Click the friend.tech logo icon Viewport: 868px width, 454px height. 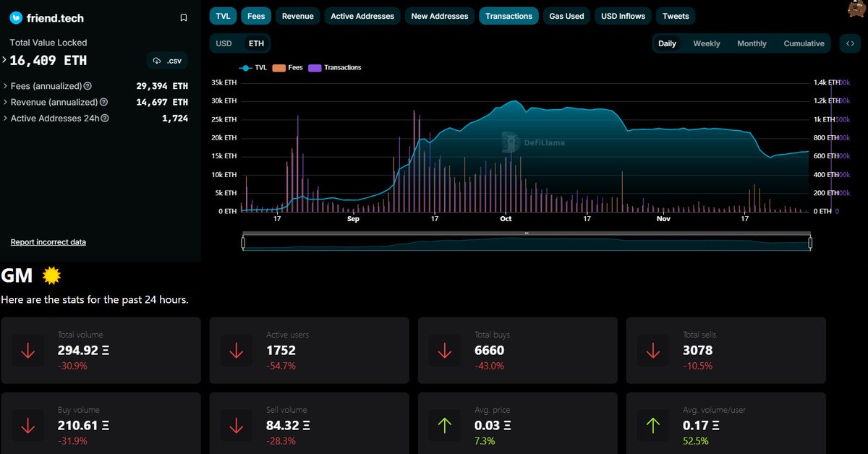(x=17, y=17)
